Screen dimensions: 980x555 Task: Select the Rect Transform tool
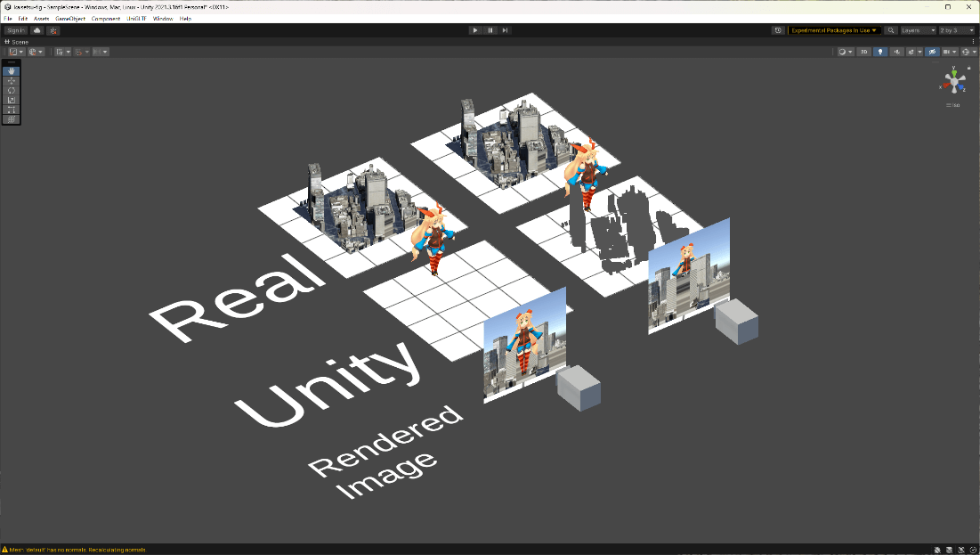[x=12, y=110]
